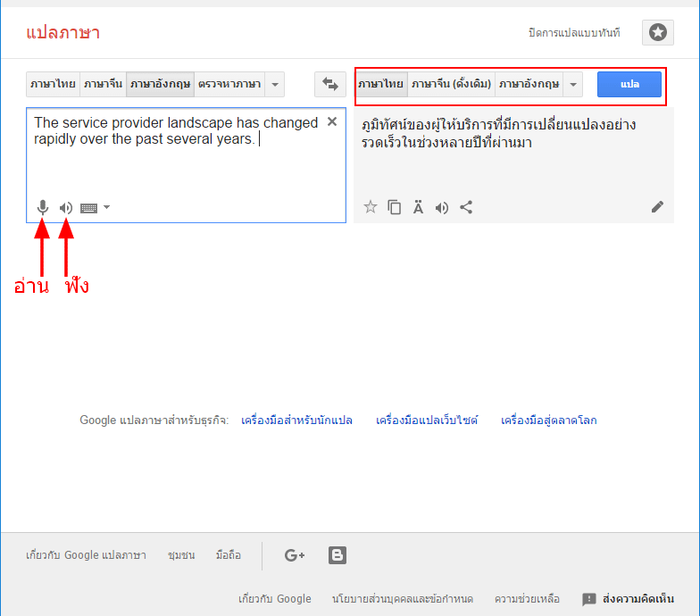Open the Phrasebook star button at top
Screen dimensions: 700x616
[x=657, y=32]
